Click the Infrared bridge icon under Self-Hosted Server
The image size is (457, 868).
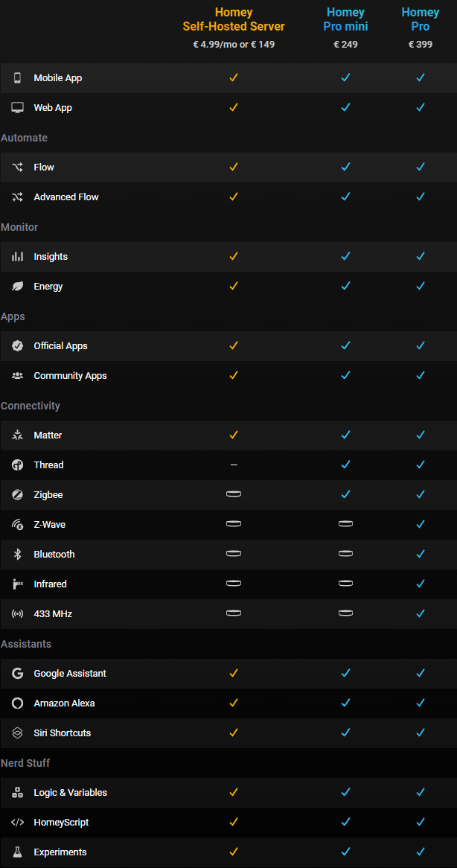(234, 583)
